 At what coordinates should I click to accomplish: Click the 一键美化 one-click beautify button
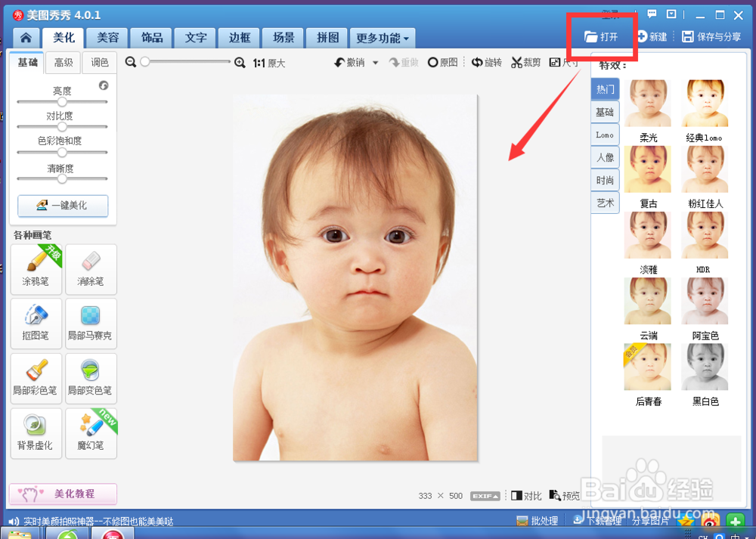tap(63, 206)
